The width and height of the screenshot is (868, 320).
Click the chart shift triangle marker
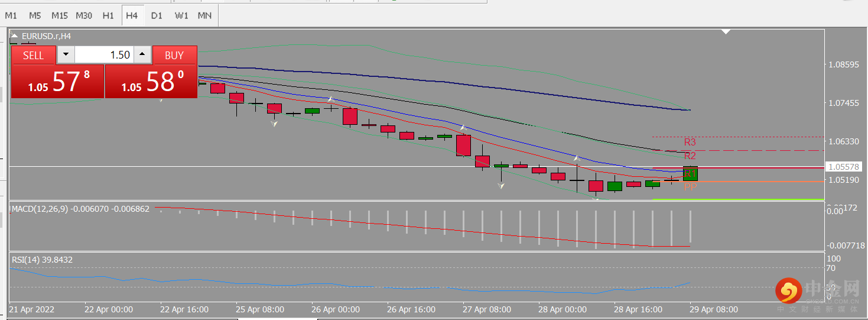pos(727,31)
